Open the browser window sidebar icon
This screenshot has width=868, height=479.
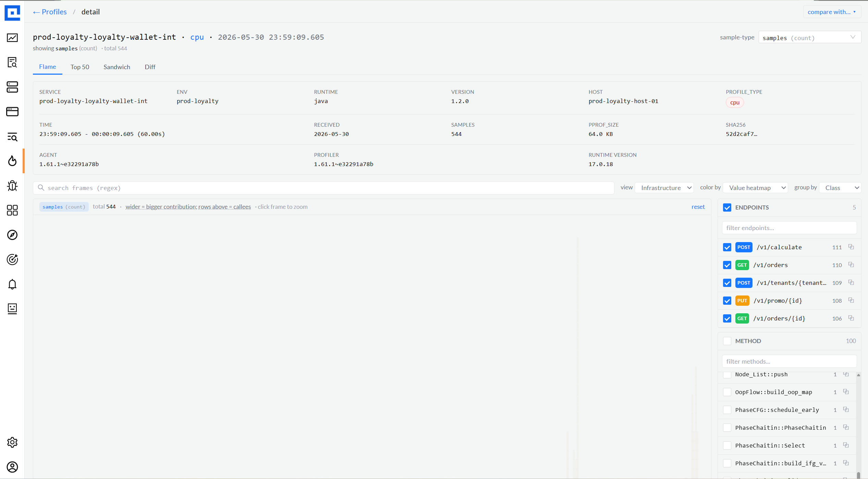12,112
